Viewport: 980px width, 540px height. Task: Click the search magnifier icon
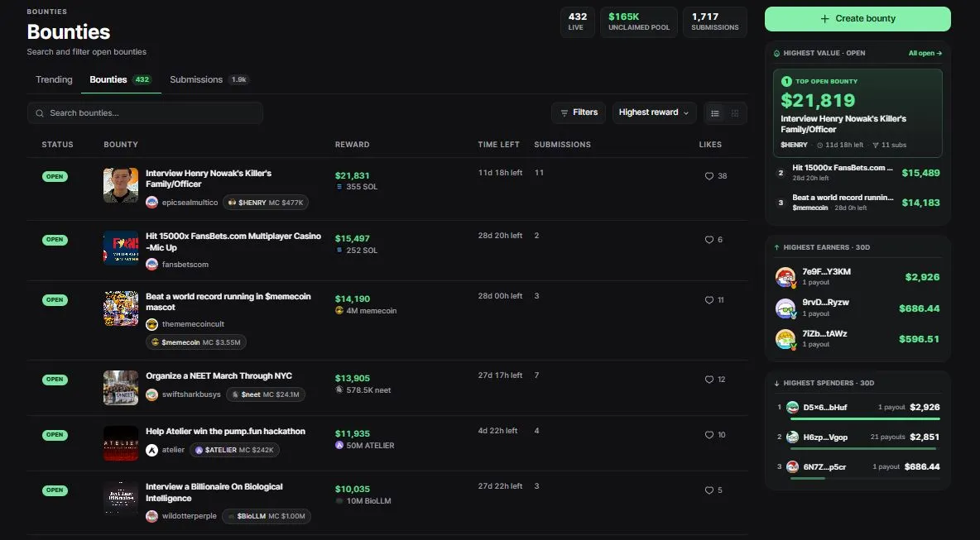tap(40, 113)
